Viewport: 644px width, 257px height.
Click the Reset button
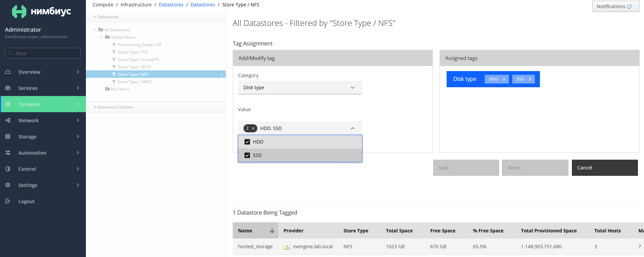point(535,168)
